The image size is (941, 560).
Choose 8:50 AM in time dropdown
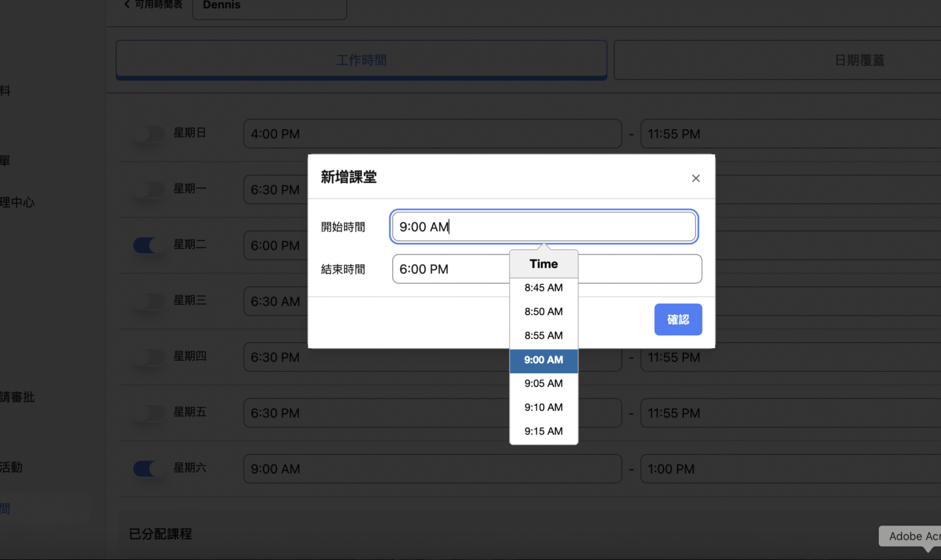(x=543, y=312)
